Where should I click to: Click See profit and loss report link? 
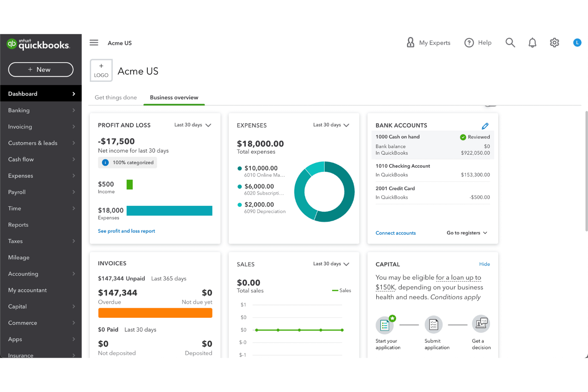click(x=126, y=231)
